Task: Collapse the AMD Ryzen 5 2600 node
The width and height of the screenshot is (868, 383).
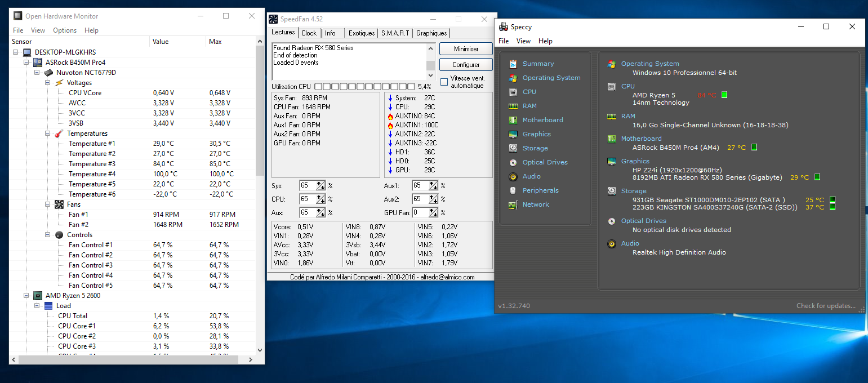Action: [x=26, y=296]
